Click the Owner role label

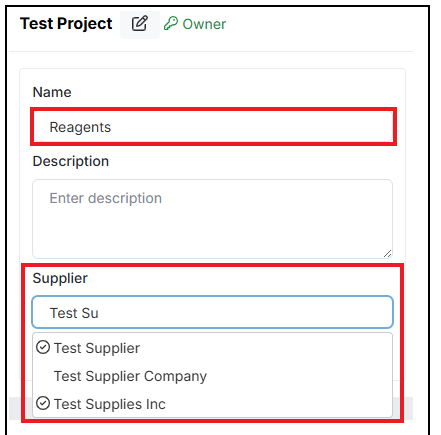pyautogui.click(x=204, y=24)
